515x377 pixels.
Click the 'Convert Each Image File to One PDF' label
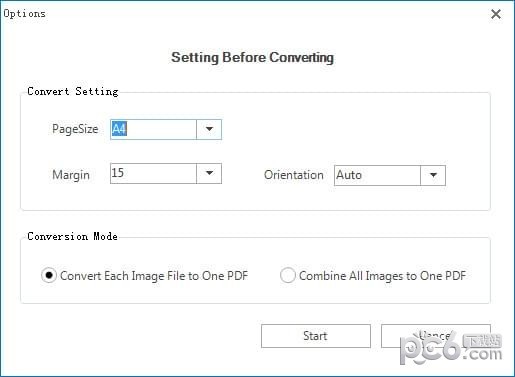154,276
